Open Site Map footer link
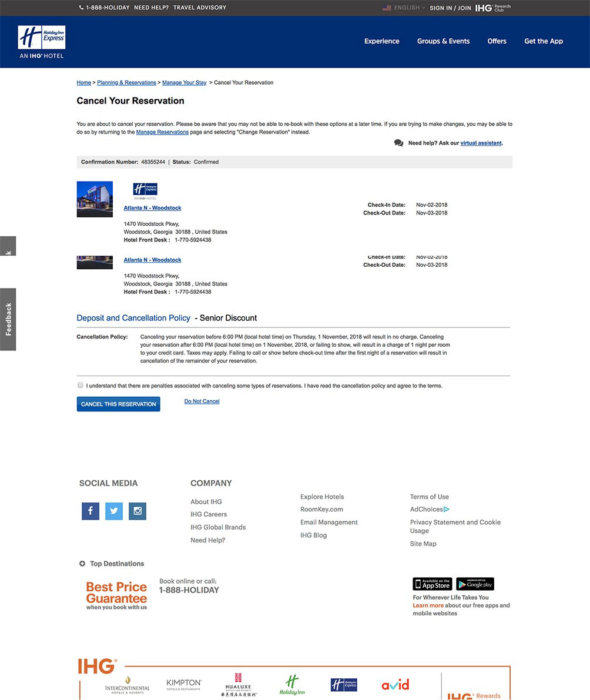The image size is (590, 700). pos(423,544)
